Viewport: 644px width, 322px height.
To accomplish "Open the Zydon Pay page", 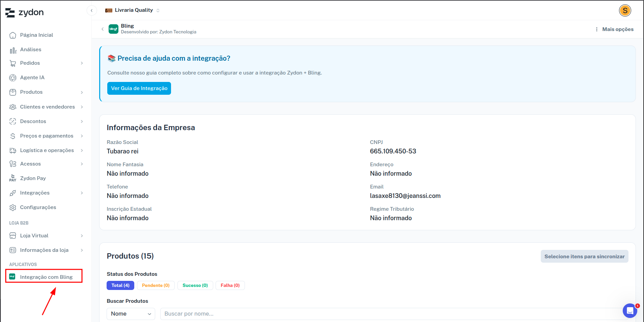I will click(33, 178).
